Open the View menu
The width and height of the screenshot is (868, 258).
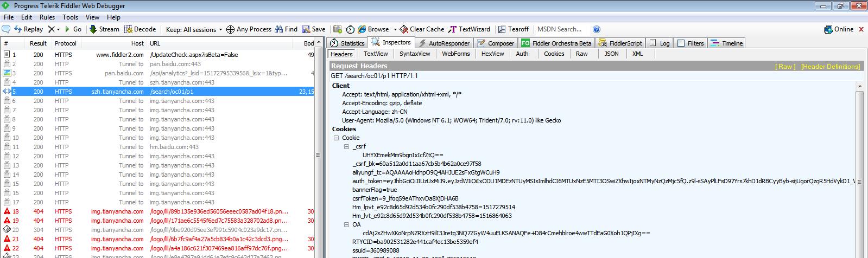point(92,17)
